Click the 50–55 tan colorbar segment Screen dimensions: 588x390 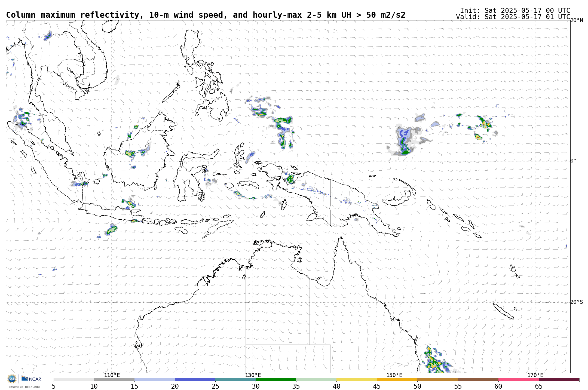437,379
